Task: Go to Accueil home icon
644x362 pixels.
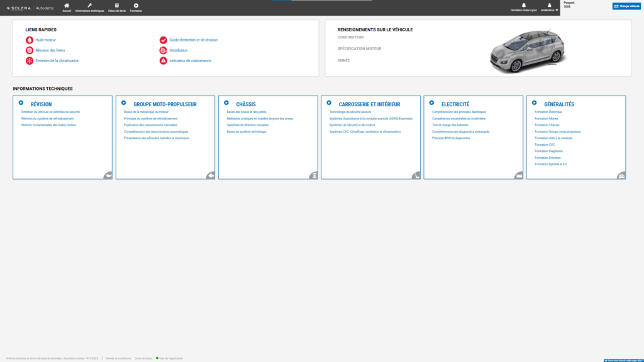Action: [67, 6]
